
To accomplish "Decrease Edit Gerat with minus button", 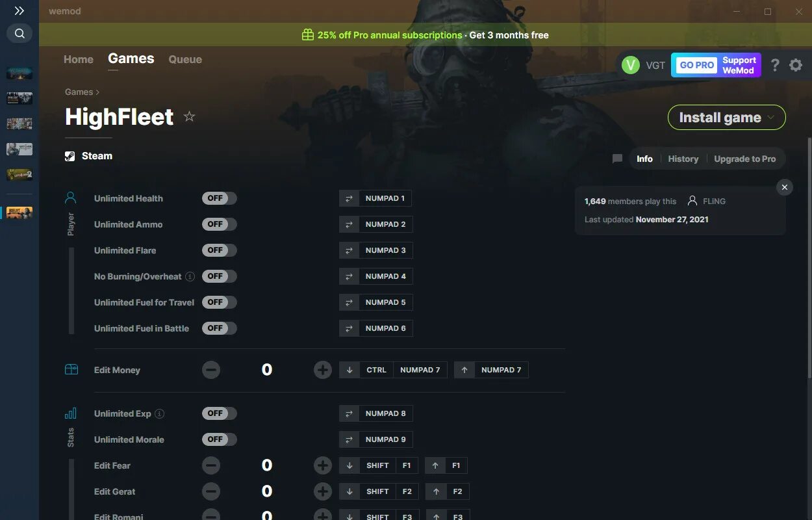I will click(x=210, y=491).
